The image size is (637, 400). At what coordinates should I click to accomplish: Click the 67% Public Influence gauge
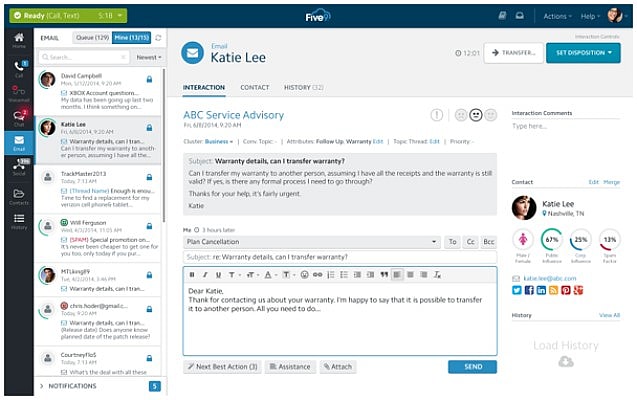[551, 240]
